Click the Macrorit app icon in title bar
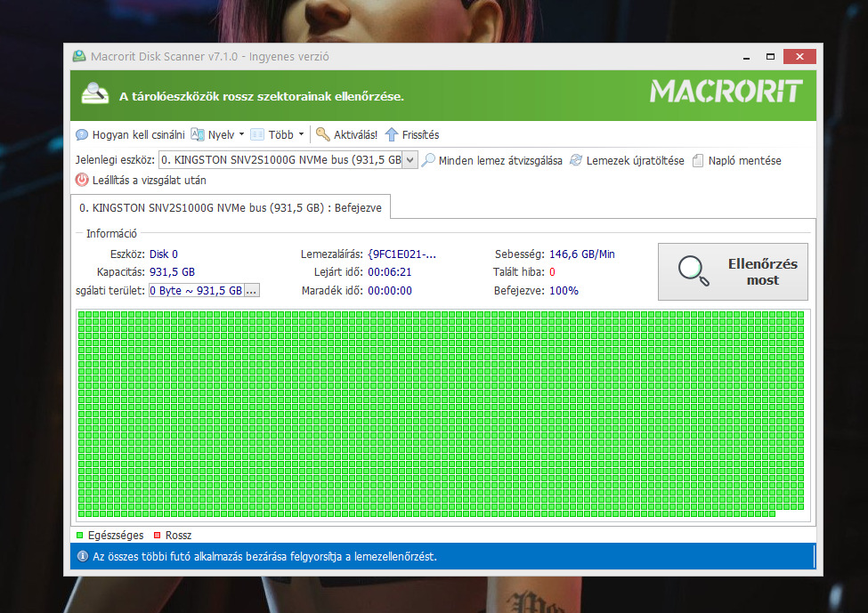The width and height of the screenshot is (868, 613). pyautogui.click(x=79, y=56)
